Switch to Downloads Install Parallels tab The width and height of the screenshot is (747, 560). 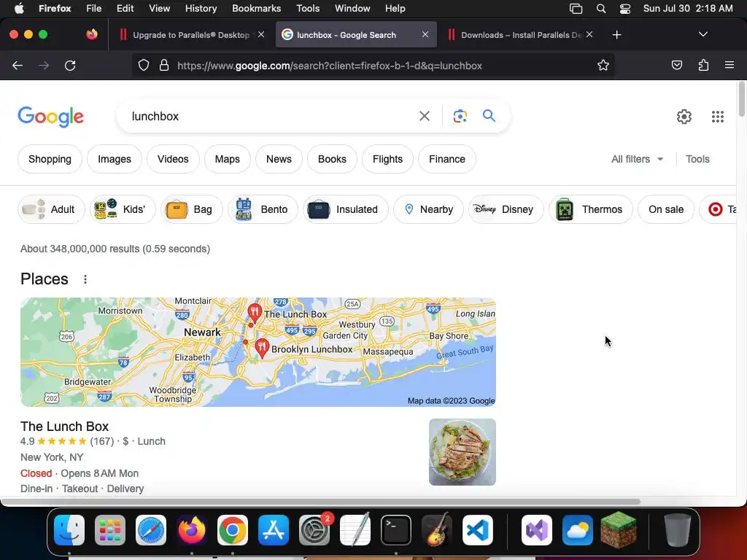pyautogui.click(x=522, y=35)
